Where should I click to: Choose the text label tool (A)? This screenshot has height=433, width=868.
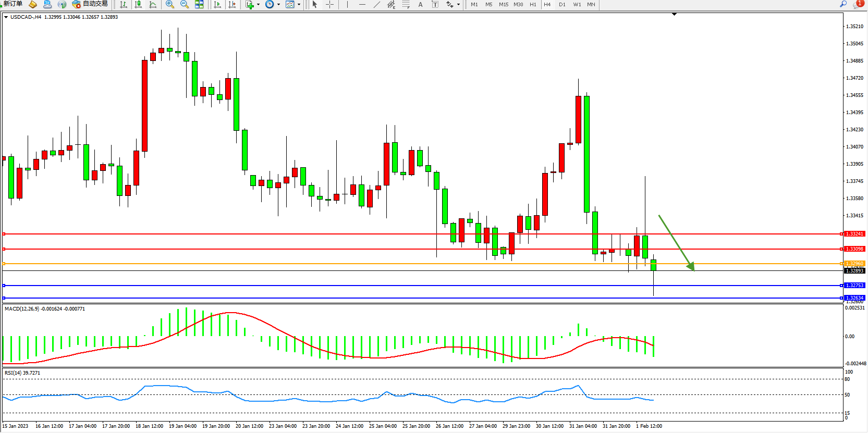[420, 5]
